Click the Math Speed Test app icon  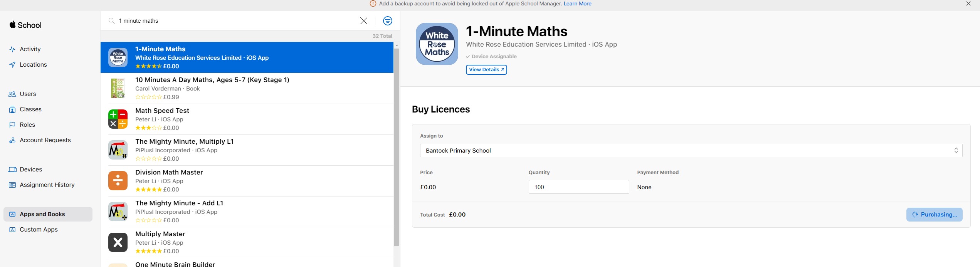click(x=118, y=119)
